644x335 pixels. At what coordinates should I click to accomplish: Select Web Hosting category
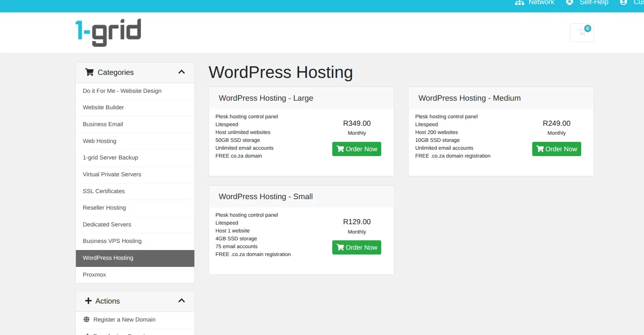pos(135,141)
